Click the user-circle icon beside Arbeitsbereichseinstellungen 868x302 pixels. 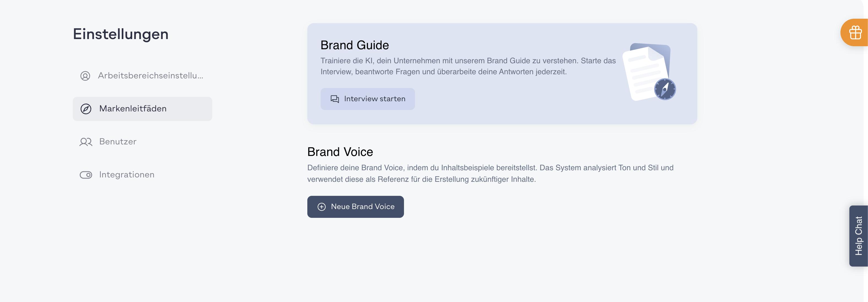click(x=85, y=76)
